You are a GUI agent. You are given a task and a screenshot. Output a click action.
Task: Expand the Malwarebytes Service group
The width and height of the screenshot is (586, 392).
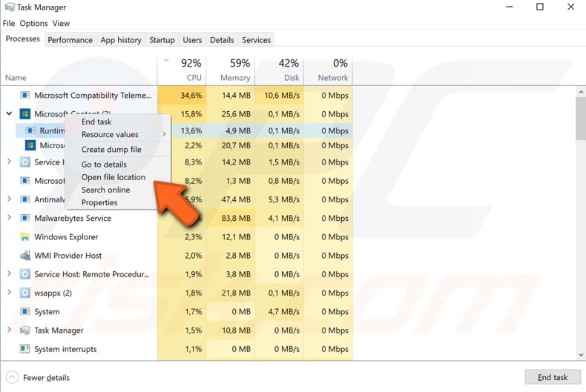9,217
